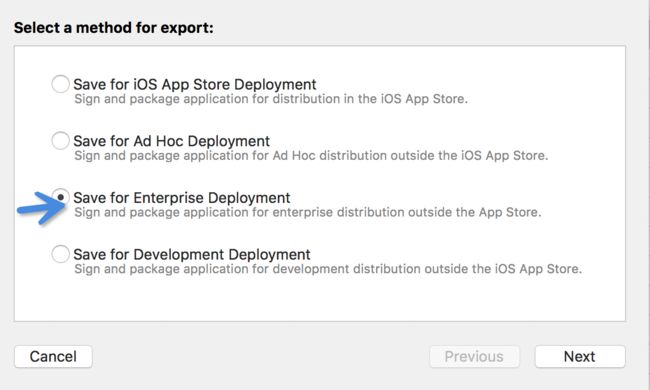This screenshot has height=390, width=650.
Task: Click 'Save for Development Deployment' label
Action: tap(192, 254)
